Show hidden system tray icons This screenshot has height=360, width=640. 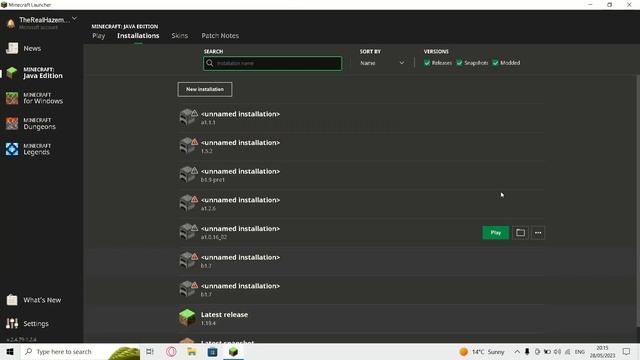(x=517, y=351)
